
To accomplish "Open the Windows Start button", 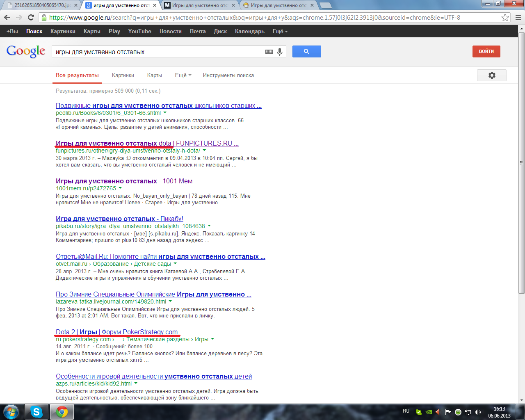I will click(x=11, y=412).
